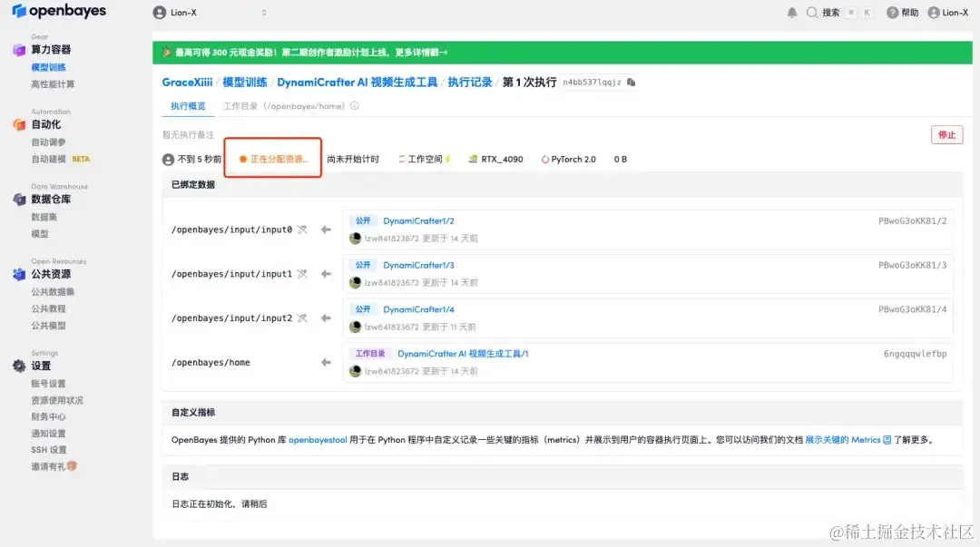Click the 6ngqqqwlefbp identifier

tap(915, 354)
